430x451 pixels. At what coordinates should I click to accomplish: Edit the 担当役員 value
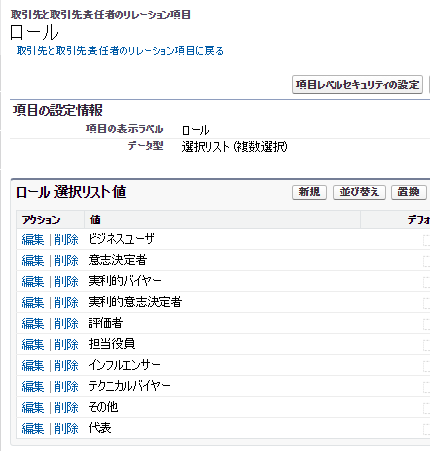click(33, 344)
